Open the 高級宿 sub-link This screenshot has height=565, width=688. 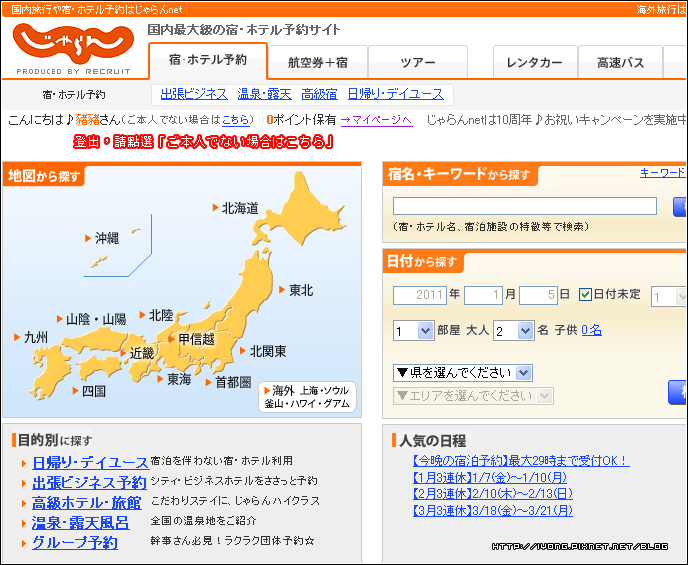(x=319, y=94)
